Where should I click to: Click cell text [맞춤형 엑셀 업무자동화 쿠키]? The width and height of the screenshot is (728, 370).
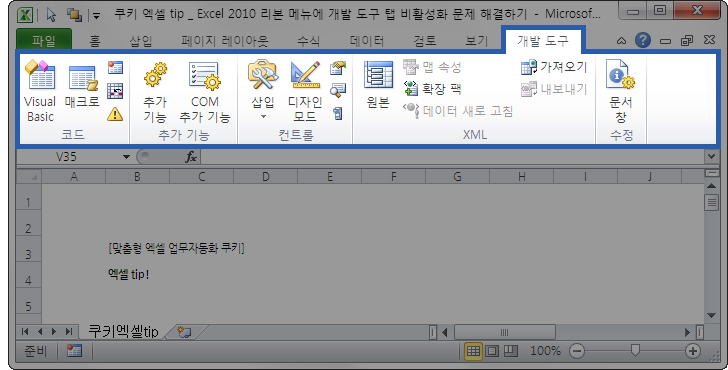(176, 248)
